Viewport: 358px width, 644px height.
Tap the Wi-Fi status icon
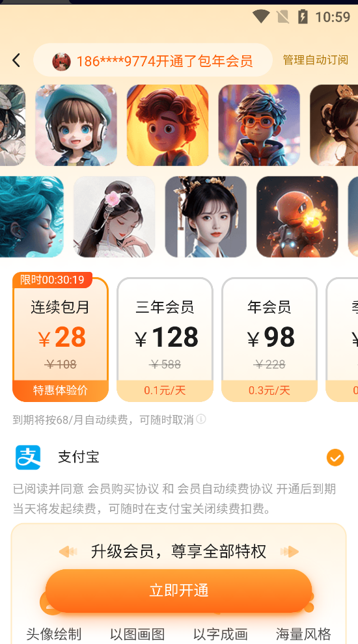coord(260,16)
